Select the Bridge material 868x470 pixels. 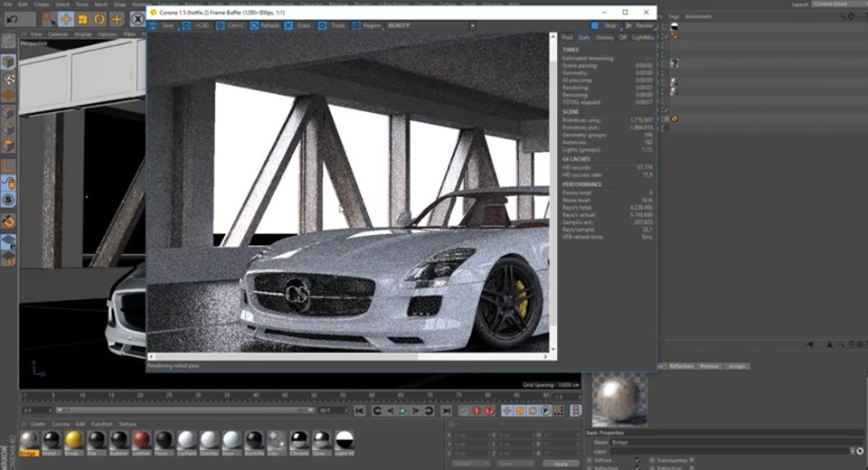(29, 442)
